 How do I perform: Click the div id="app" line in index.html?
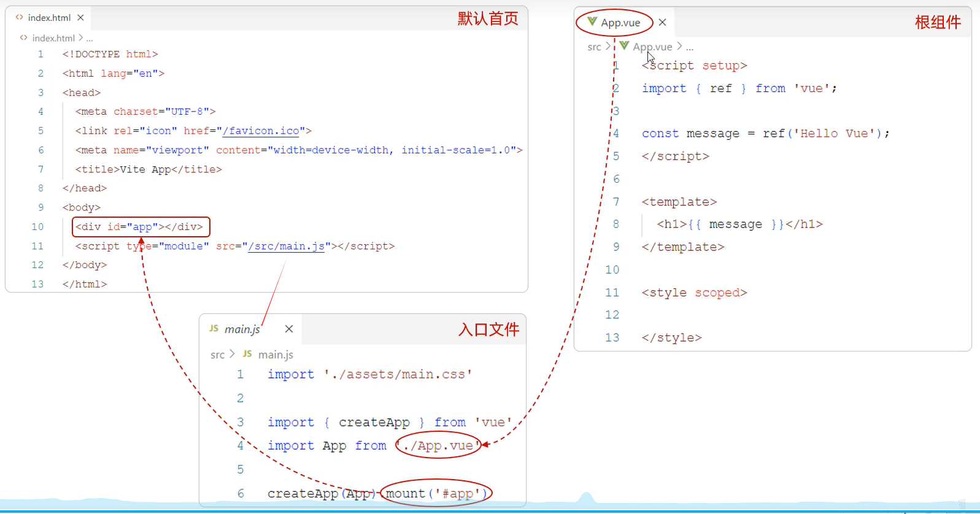click(141, 227)
